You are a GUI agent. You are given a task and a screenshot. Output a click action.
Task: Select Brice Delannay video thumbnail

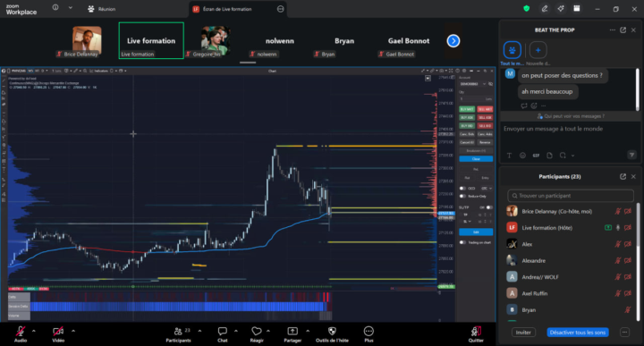point(87,41)
